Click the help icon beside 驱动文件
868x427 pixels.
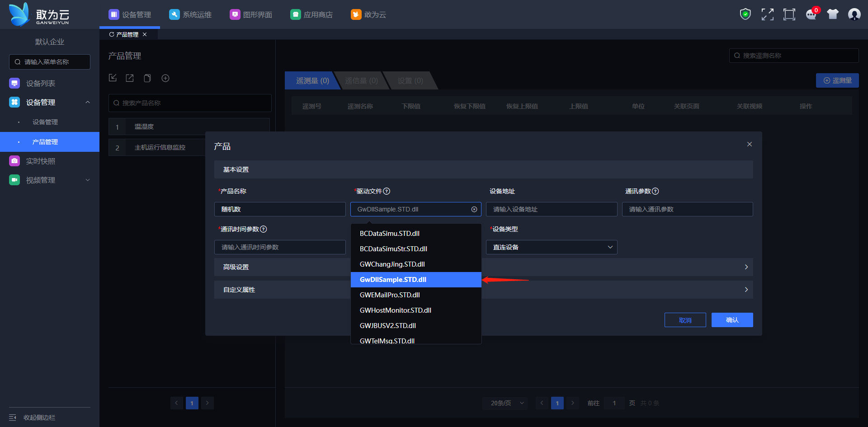point(387,191)
